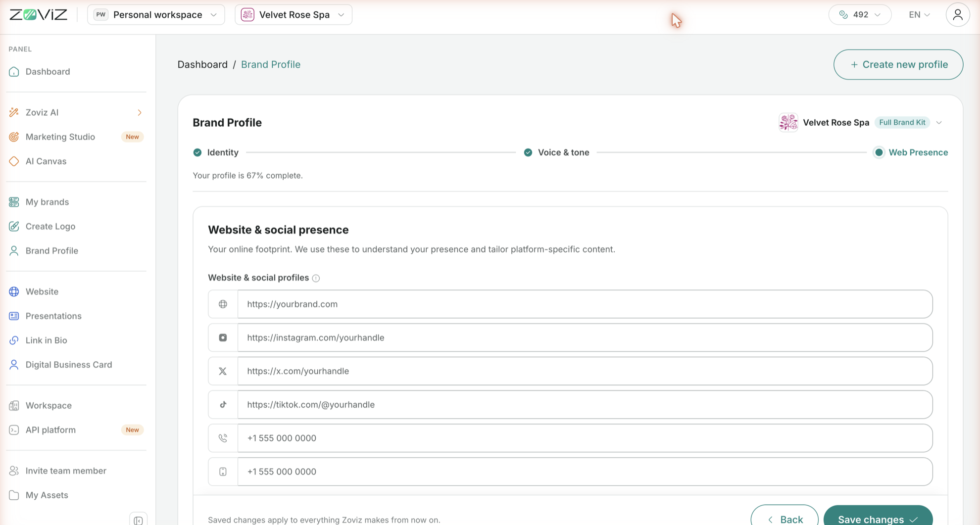Click the AI Canvas diamond icon

(x=14, y=161)
